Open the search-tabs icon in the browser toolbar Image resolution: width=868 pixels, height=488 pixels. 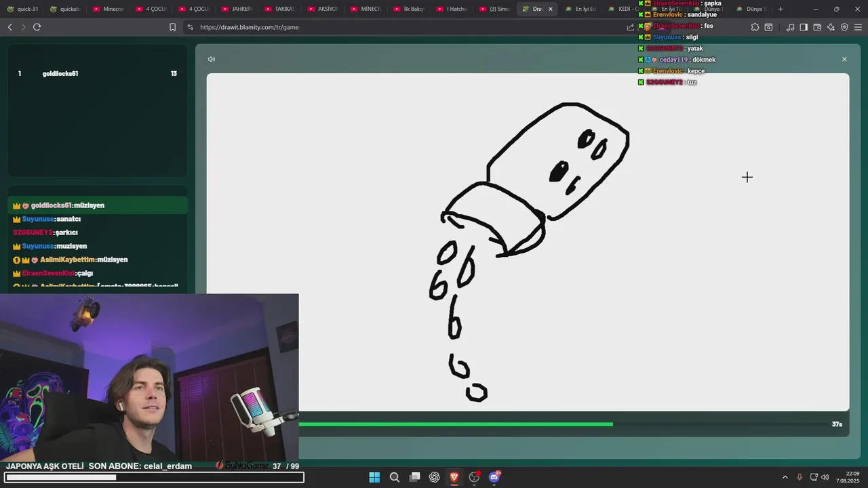[x=768, y=27]
